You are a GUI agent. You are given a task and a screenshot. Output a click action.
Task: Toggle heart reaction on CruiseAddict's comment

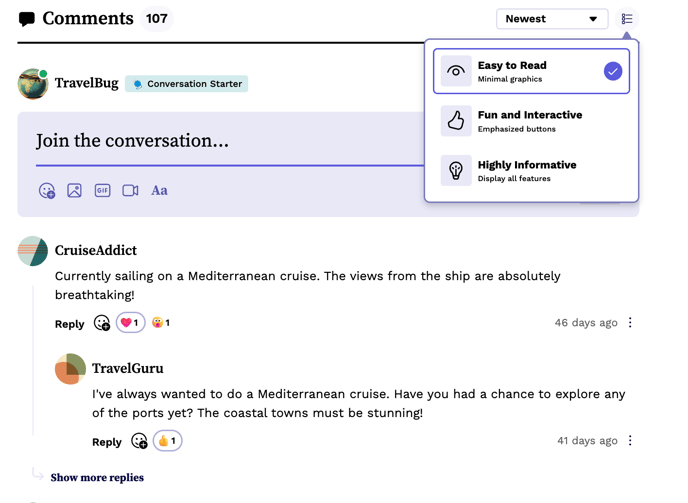point(131,323)
